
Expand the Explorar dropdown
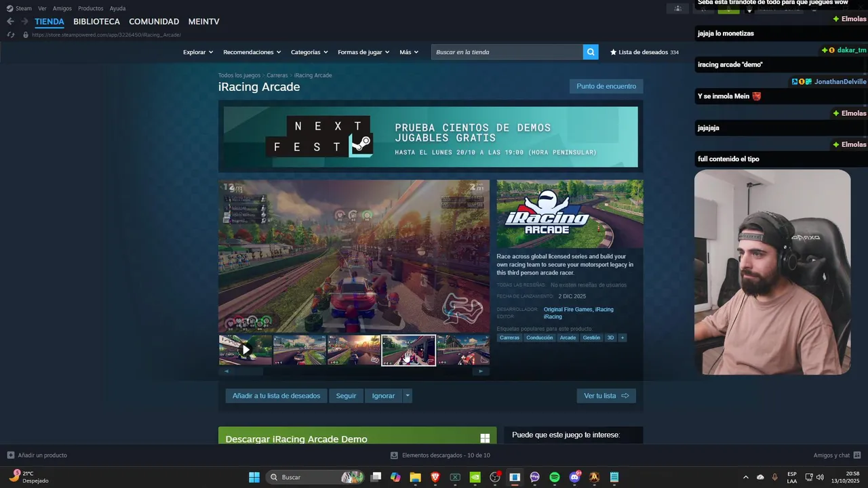(198, 52)
